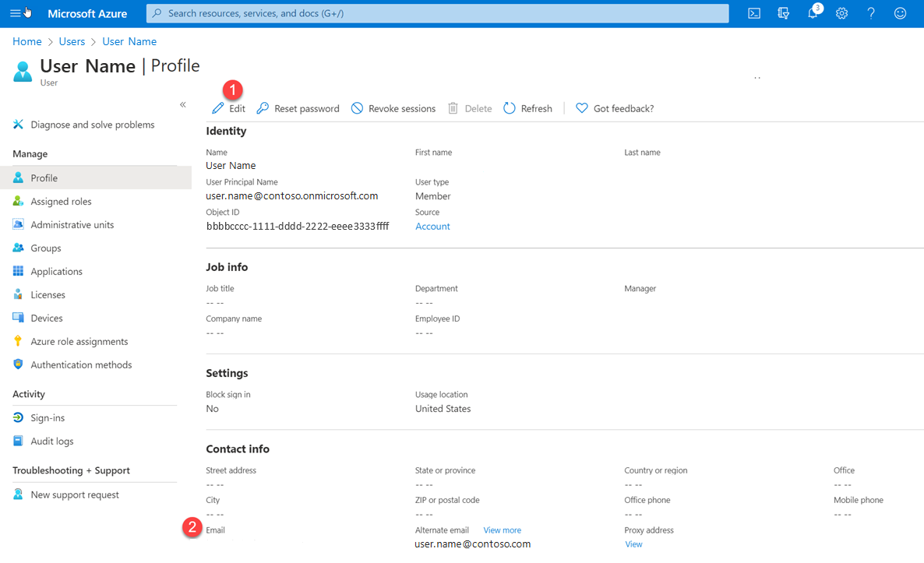The height and width of the screenshot is (563, 924).
Task: Send feedback via the smiley icon
Action: point(900,13)
